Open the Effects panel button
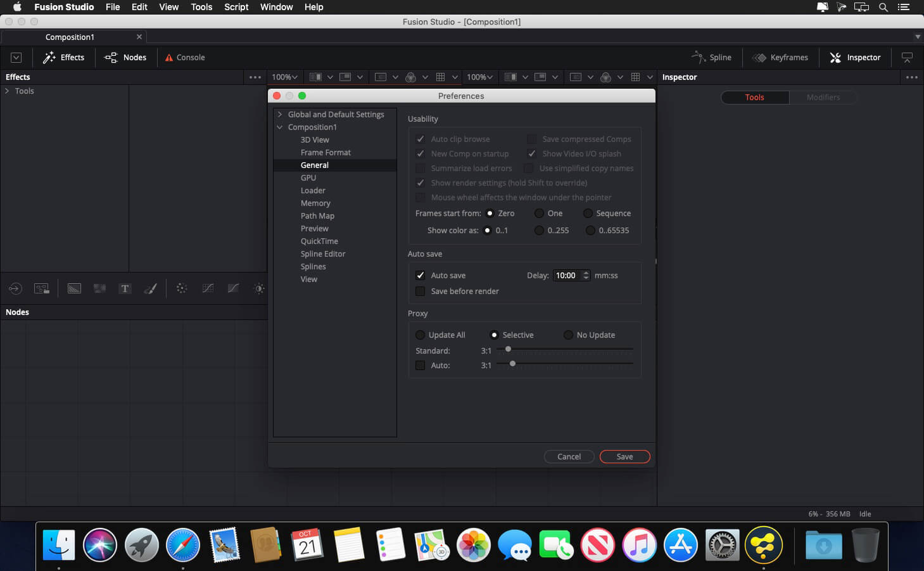 click(64, 58)
